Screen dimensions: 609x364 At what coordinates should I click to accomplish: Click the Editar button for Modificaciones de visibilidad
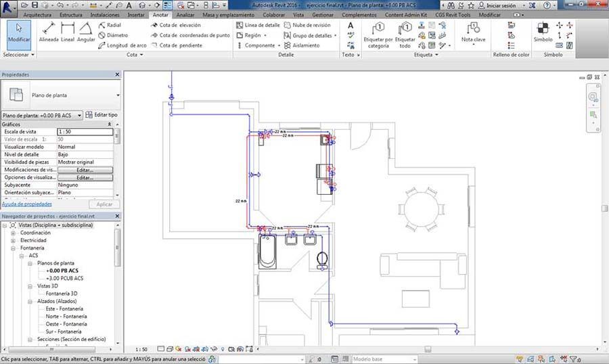tap(85, 170)
